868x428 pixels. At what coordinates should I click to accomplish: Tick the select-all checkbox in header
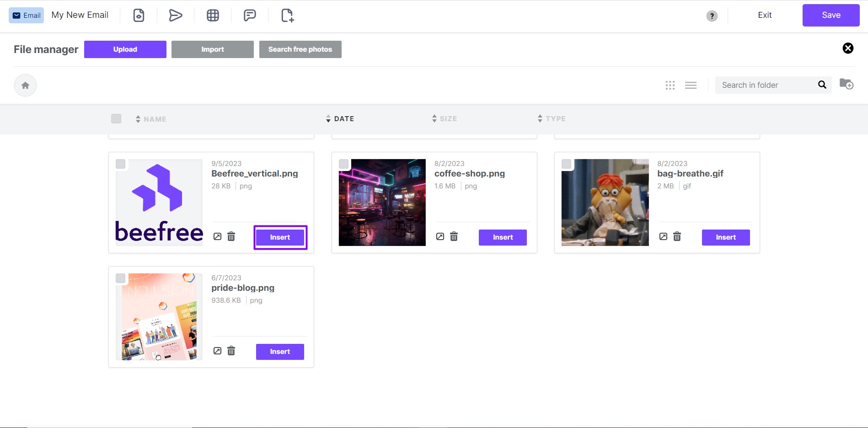pyautogui.click(x=116, y=119)
